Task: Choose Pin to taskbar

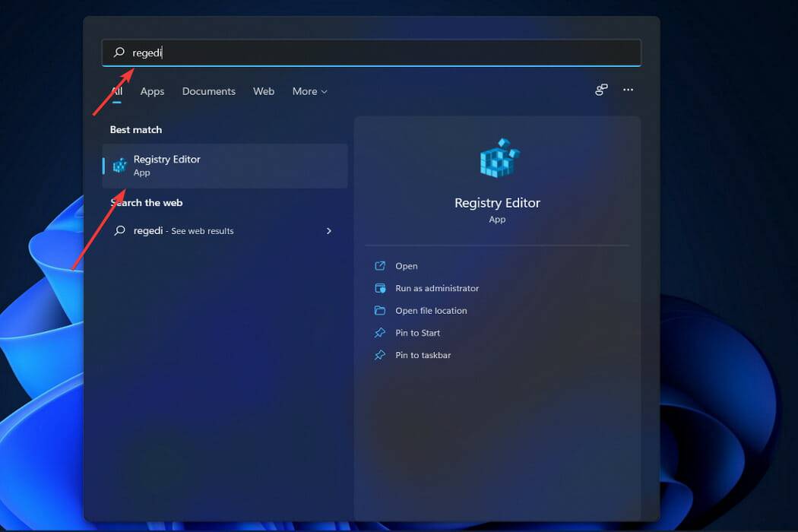Action: 423,356
